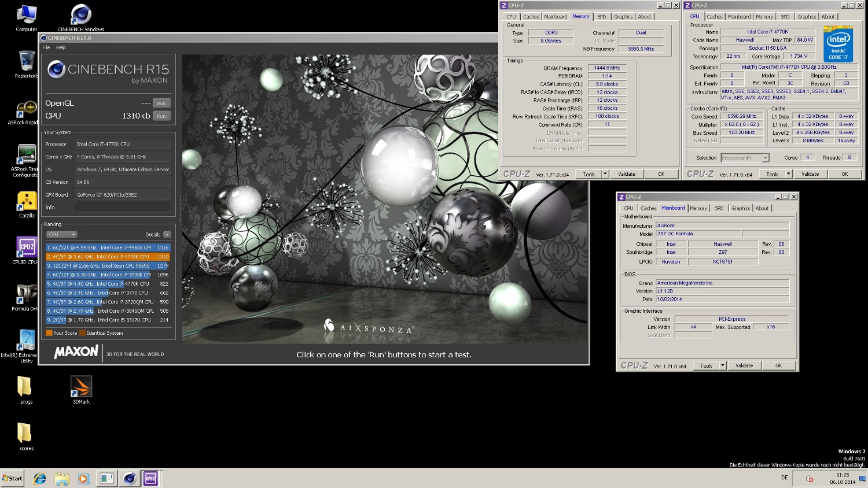The height and width of the screenshot is (488, 868).
Task: Open Windows Explorer from the taskbar
Action: (x=62, y=478)
